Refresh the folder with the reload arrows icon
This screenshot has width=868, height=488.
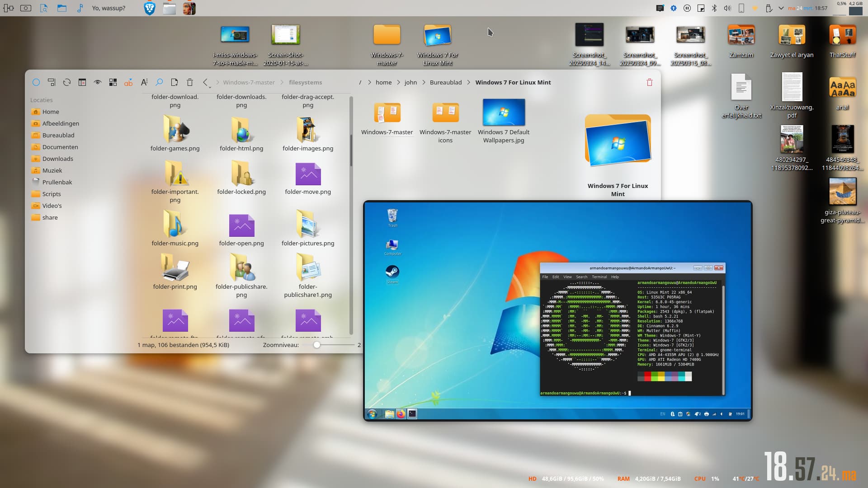click(67, 82)
